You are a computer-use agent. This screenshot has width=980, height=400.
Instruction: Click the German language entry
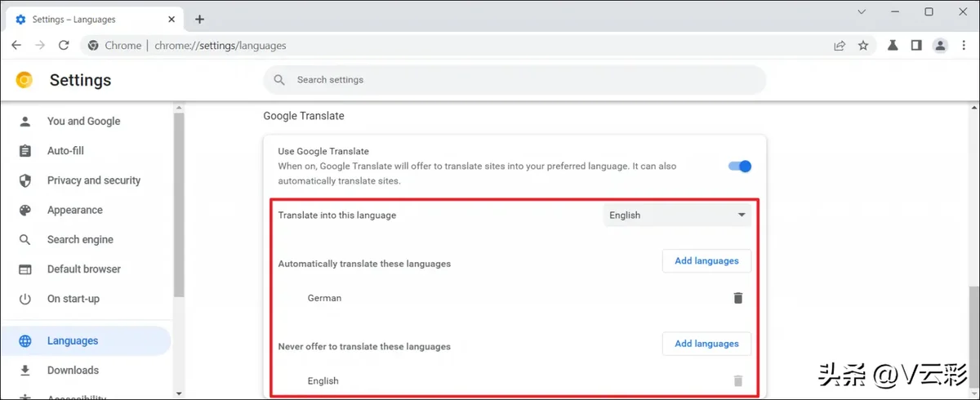324,298
